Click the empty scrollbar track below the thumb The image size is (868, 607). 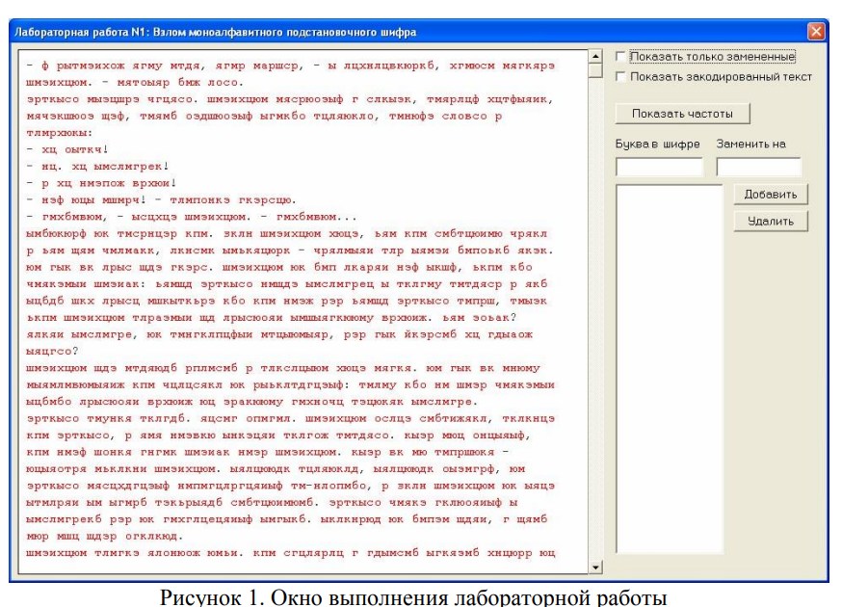[595, 318]
